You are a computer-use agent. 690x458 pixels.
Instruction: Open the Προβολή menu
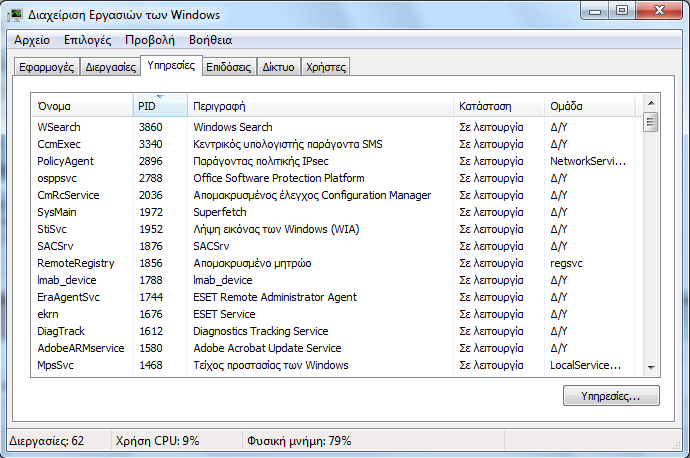(x=150, y=40)
